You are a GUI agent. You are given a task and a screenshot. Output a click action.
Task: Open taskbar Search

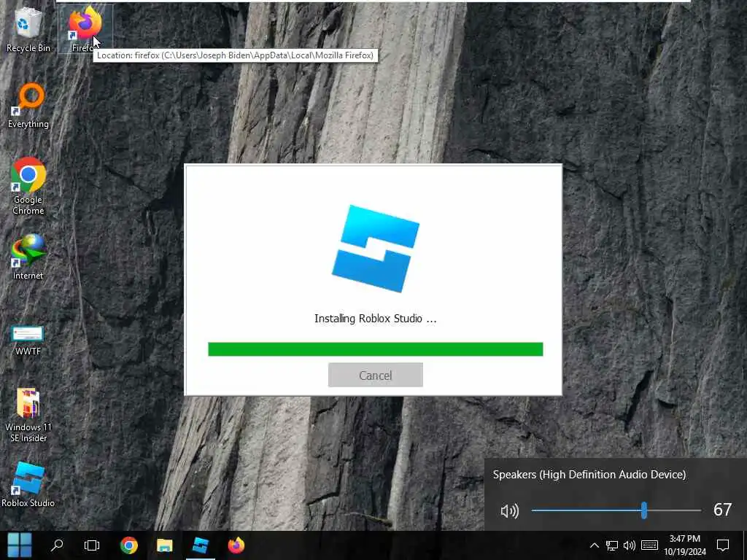tap(57, 545)
